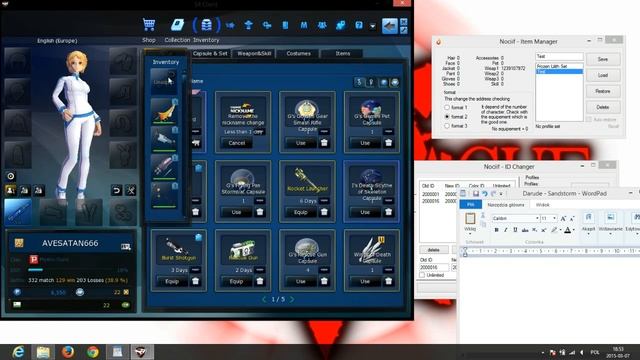
Task: Use the Wings of Death Capsule
Action: [x=365, y=281]
